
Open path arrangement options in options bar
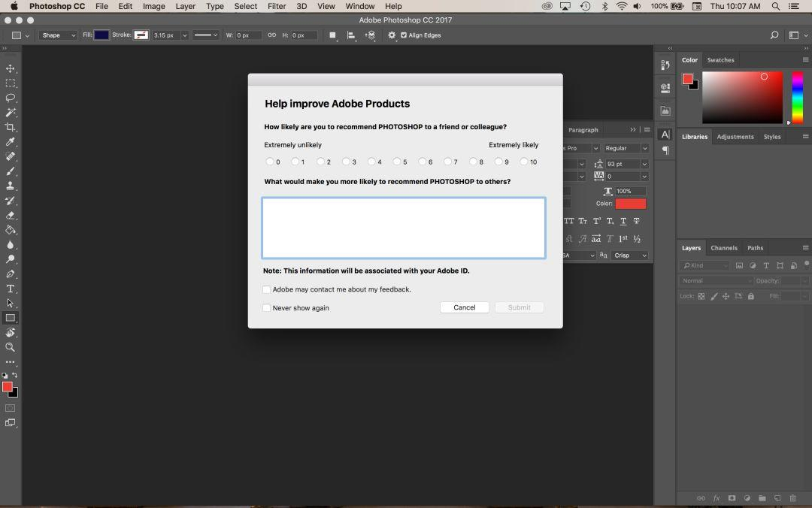(x=370, y=35)
